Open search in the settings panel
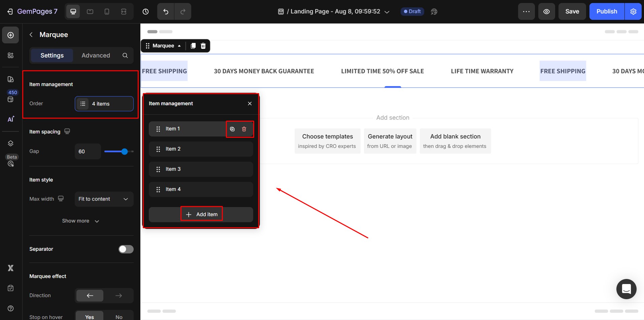 (x=125, y=55)
